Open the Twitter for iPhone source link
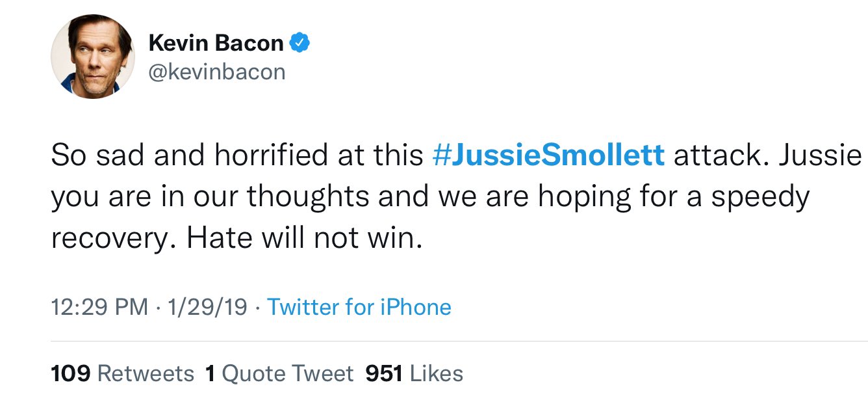 coord(359,307)
